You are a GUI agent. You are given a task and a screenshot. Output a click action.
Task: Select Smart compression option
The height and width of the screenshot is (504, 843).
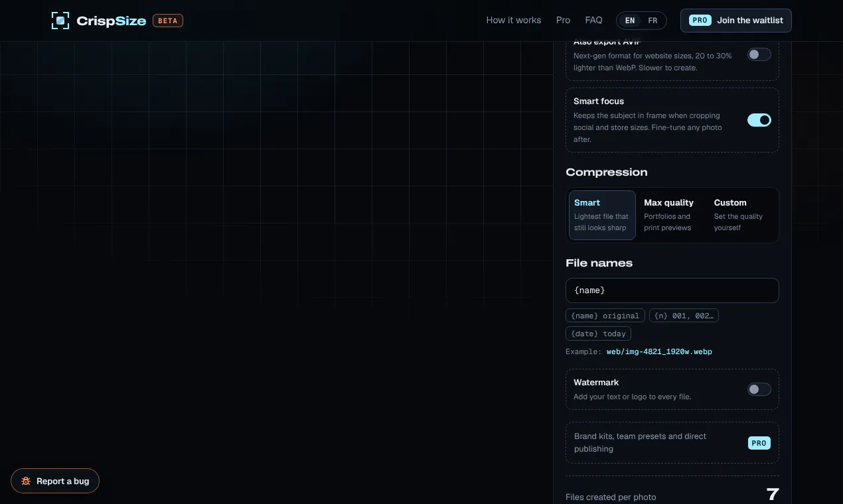pos(602,215)
